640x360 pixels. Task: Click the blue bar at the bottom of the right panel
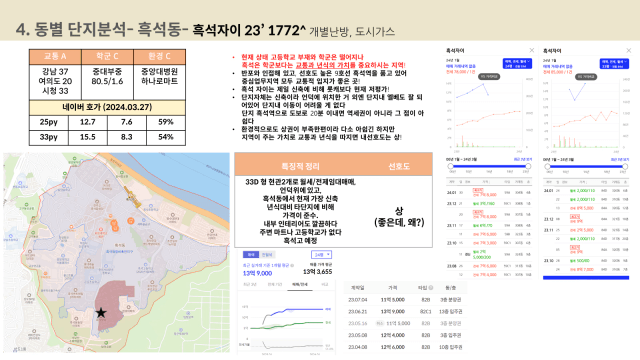coord(586,278)
